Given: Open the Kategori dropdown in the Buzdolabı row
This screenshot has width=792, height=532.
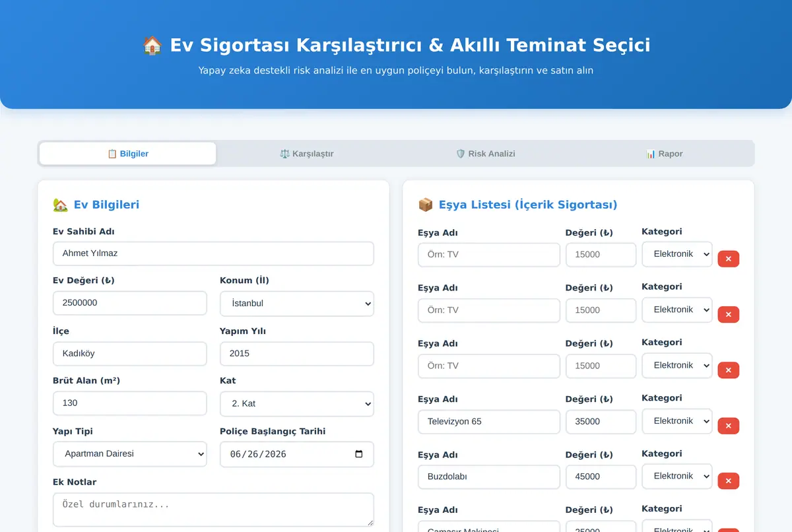Looking at the screenshot, I should click(677, 477).
